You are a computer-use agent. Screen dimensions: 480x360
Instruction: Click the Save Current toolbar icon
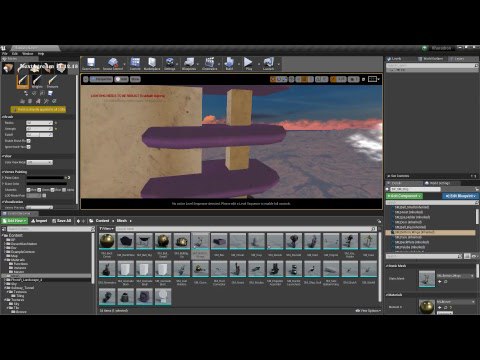(x=91, y=63)
